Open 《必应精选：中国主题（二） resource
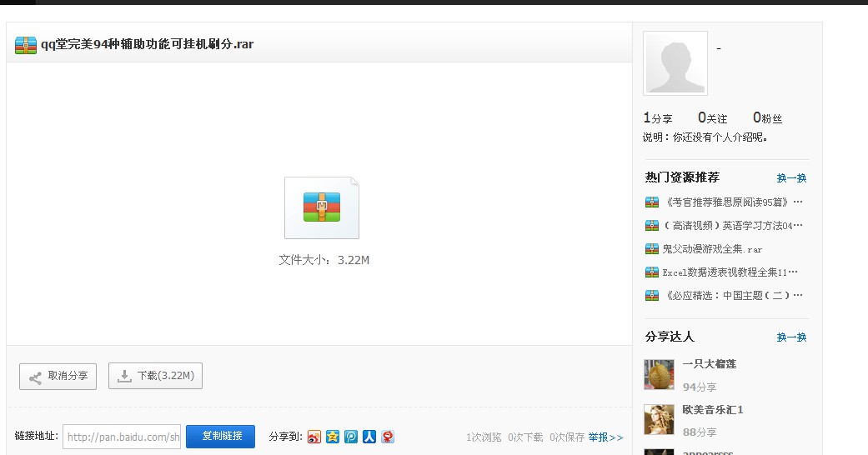868x455 pixels. 733,296
